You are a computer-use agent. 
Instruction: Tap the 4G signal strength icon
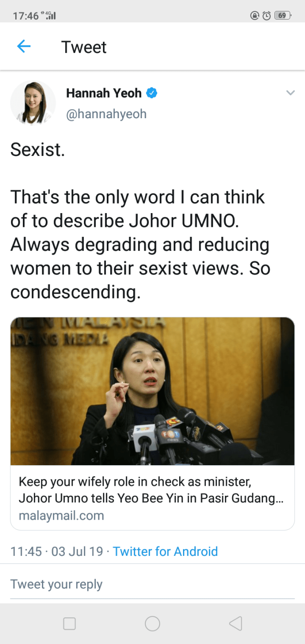point(50,15)
